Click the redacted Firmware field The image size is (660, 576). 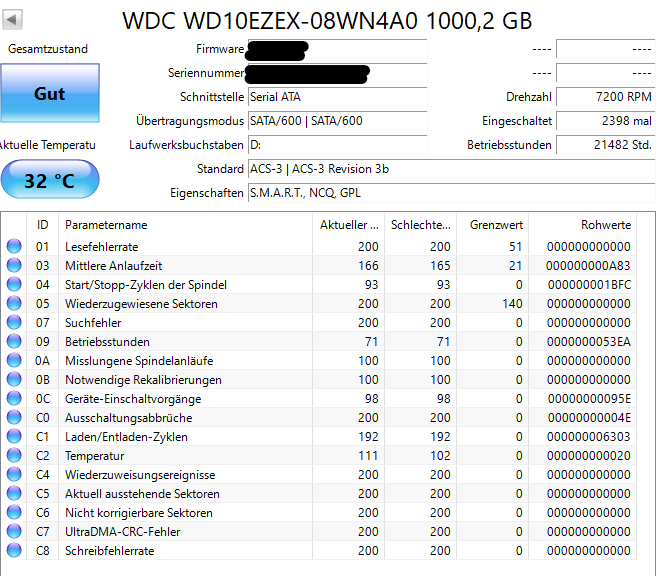[338, 49]
